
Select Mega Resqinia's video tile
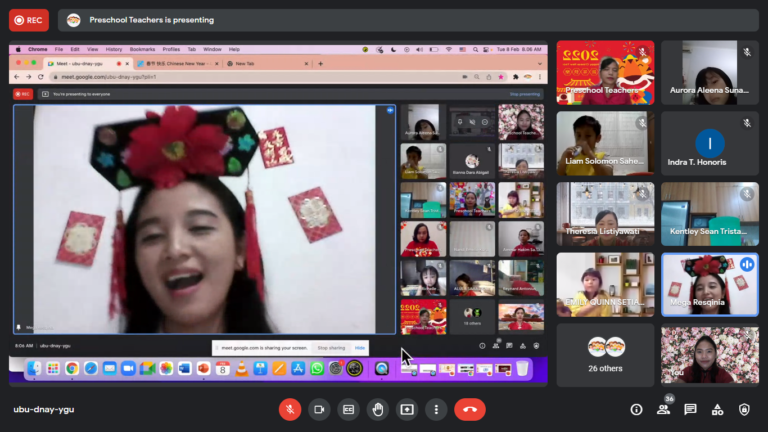pos(709,284)
